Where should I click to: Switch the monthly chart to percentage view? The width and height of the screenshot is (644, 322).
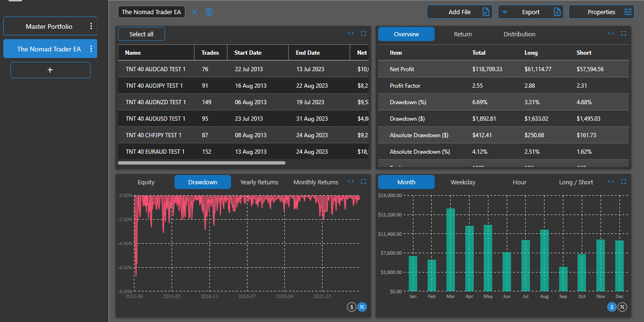(622, 306)
